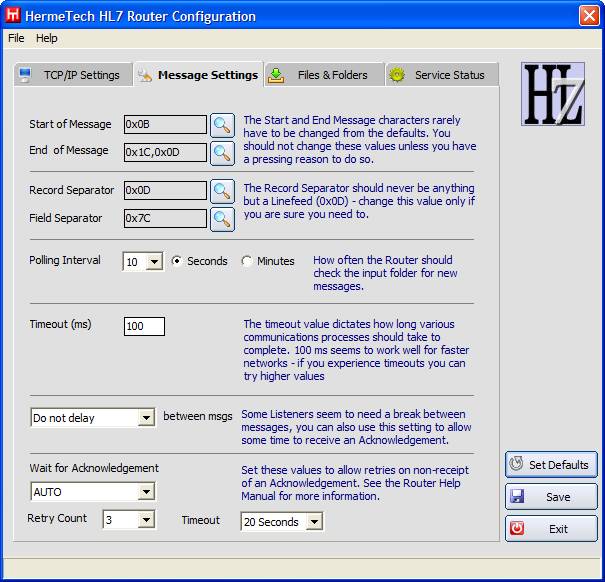Save the router configuration
The height and width of the screenshot is (582, 605).
(x=551, y=497)
